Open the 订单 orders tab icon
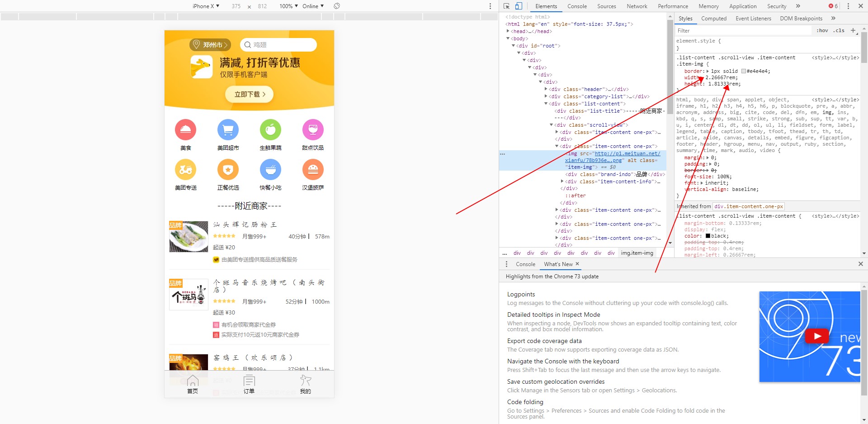 tap(249, 381)
